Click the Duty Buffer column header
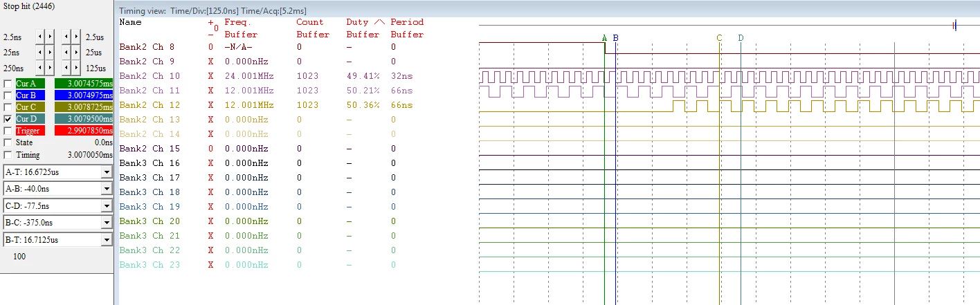This screenshot has width=980, height=305. [365, 28]
